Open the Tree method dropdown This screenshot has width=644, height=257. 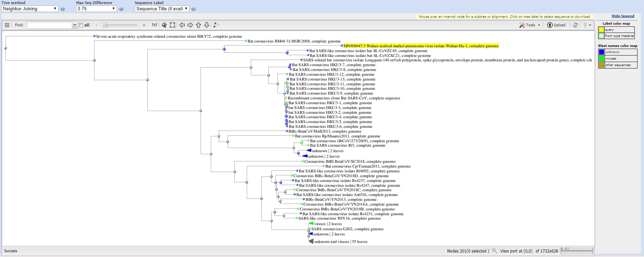[x=30, y=9]
